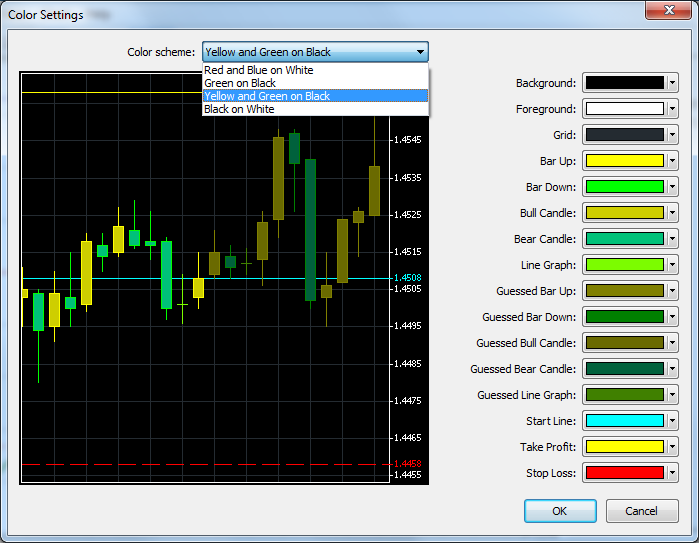Image resolution: width=699 pixels, height=543 pixels.
Task: Change the Line Graph color swatch
Action: click(x=625, y=265)
